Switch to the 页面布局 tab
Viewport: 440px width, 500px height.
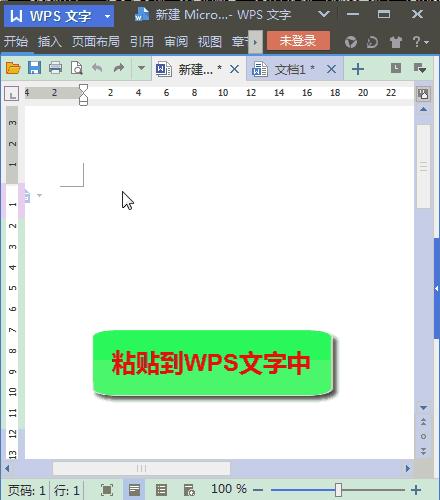pos(96,42)
